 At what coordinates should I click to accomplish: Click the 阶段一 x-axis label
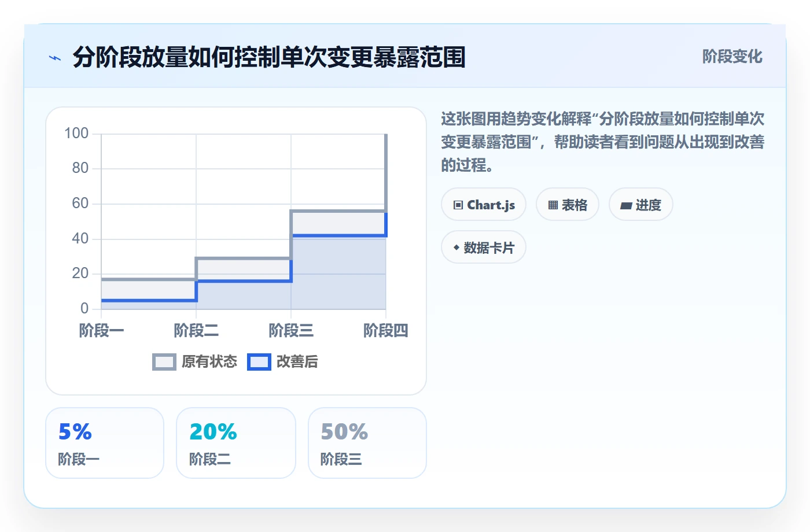(x=101, y=331)
